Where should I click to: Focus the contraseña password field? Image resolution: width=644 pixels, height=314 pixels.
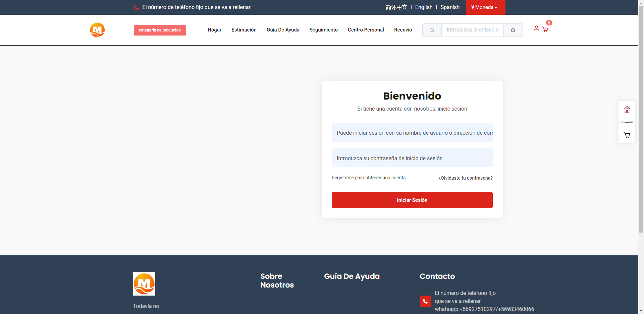(x=412, y=158)
